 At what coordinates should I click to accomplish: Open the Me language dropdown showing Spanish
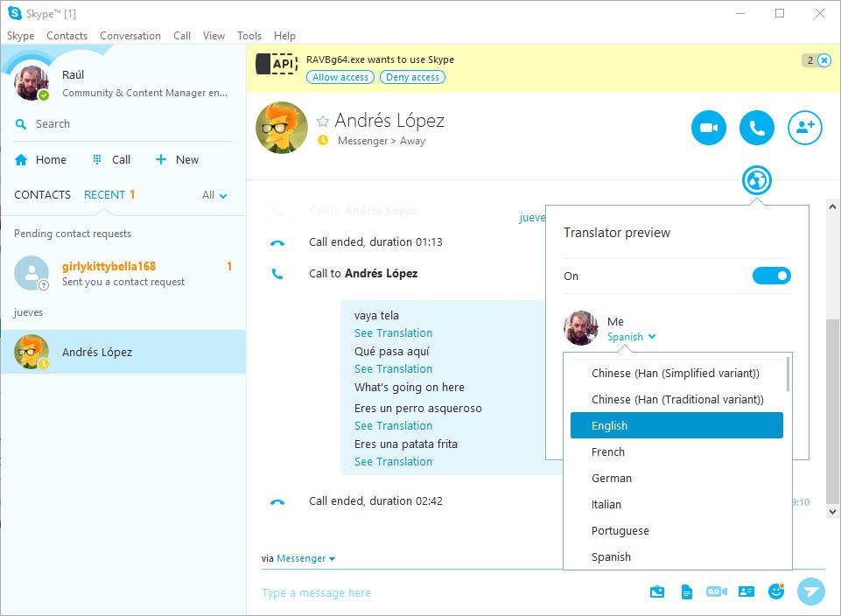click(x=631, y=337)
